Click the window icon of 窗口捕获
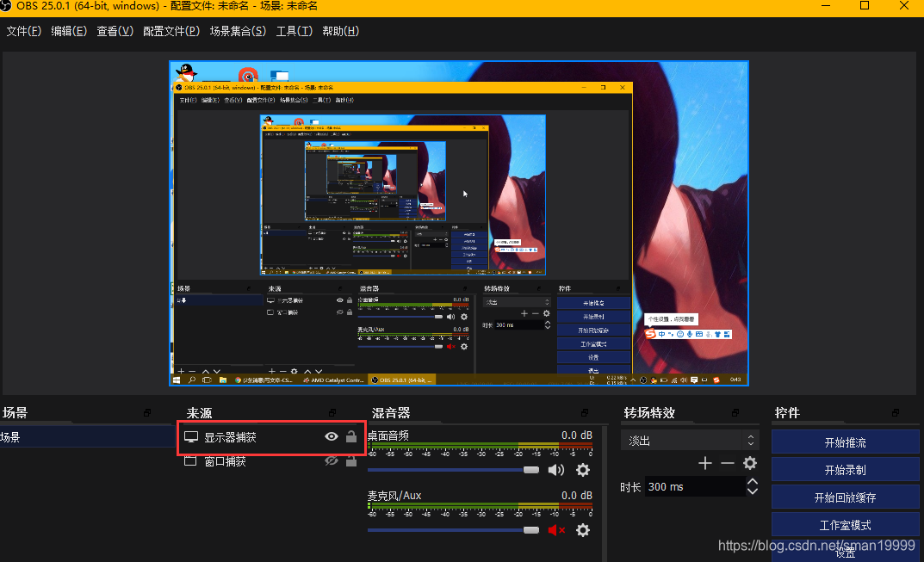 click(x=190, y=460)
